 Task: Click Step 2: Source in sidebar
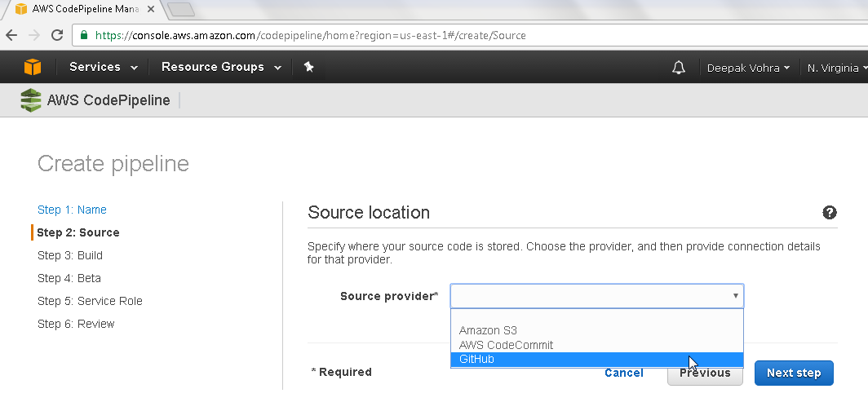pos(78,232)
